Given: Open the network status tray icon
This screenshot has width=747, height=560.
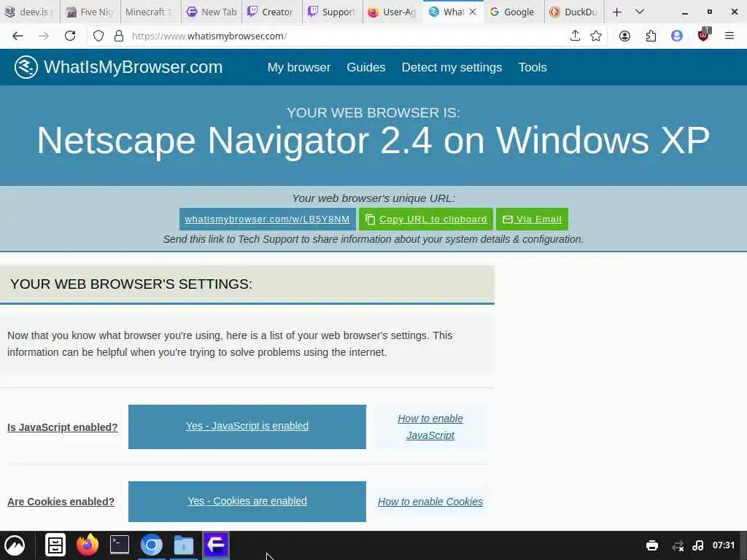Looking at the screenshot, I should 678,545.
